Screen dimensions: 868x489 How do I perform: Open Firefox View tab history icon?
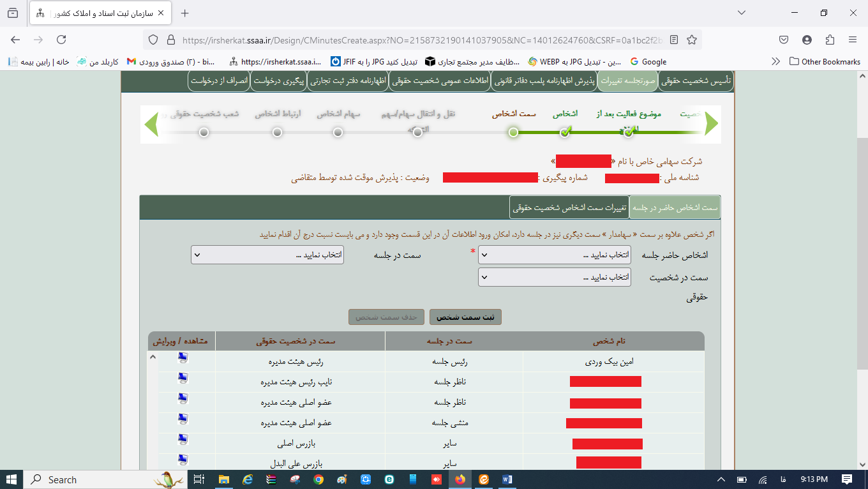coord(13,13)
